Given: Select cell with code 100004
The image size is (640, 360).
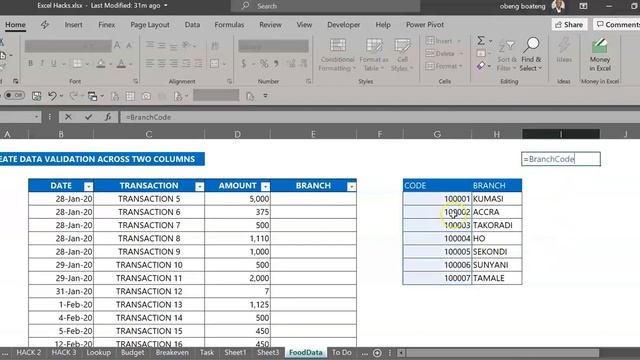Looking at the screenshot, I should (437, 238).
